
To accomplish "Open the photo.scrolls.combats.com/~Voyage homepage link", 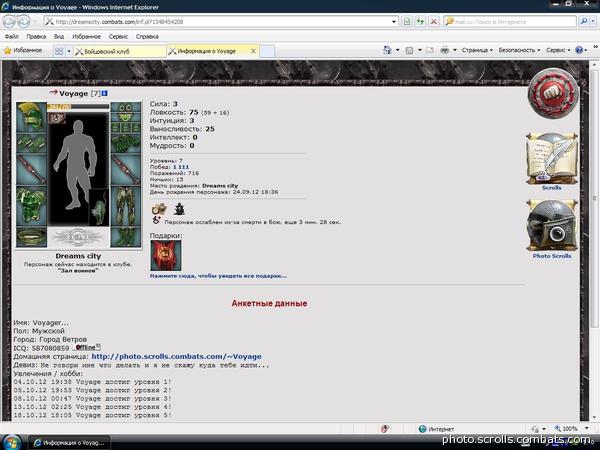I will [x=176, y=356].
